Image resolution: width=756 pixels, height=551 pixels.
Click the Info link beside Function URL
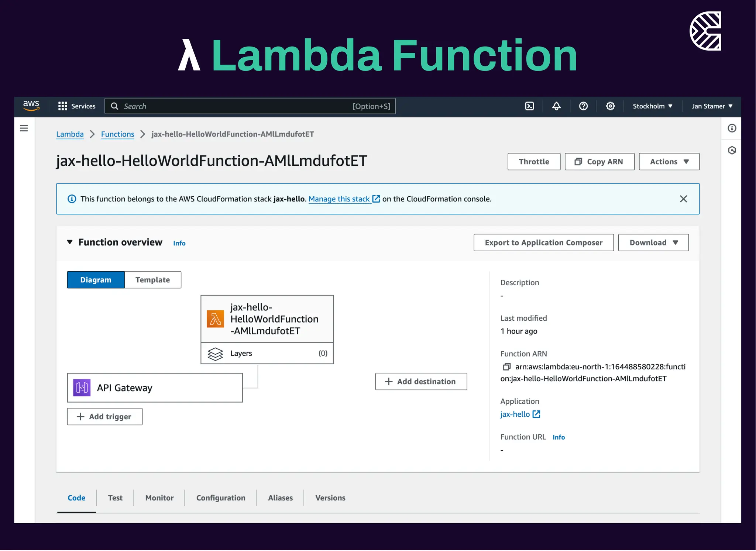pyautogui.click(x=559, y=437)
